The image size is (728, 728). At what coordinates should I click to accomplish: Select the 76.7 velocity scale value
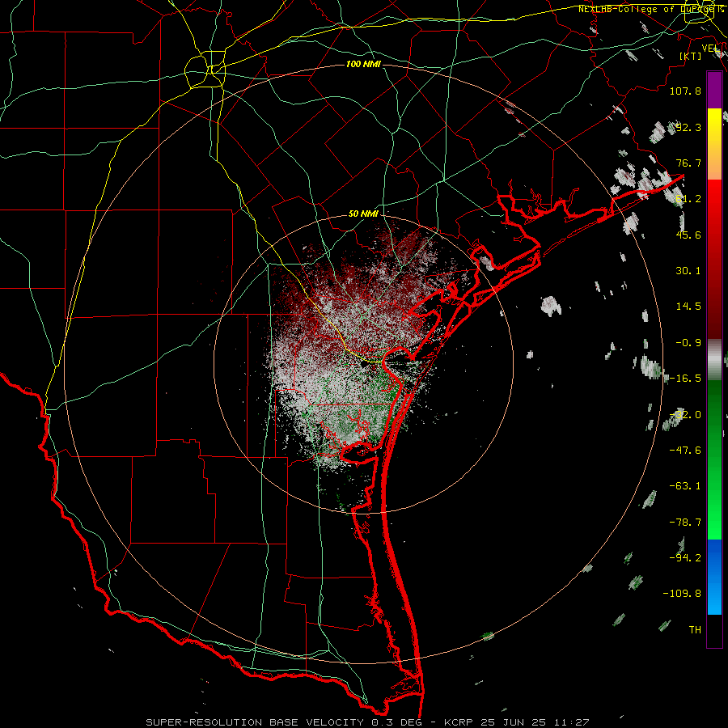(688, 163)
